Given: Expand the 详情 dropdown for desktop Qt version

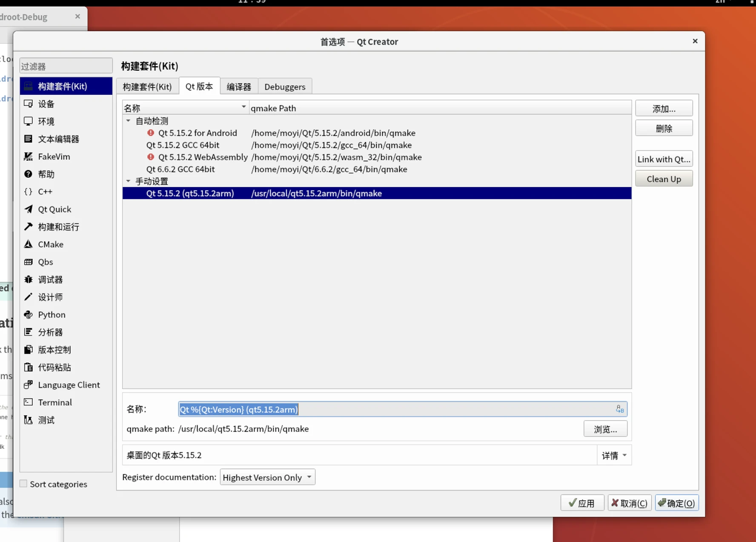Looking at the screenshot, I should click(x=613, y=455).
